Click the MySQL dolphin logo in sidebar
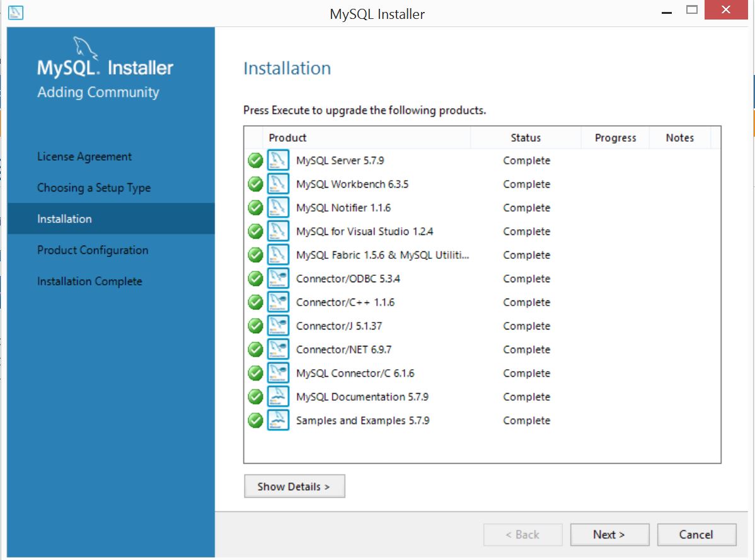The width and height of the screenshot is (755, 560). coord(84,48)
